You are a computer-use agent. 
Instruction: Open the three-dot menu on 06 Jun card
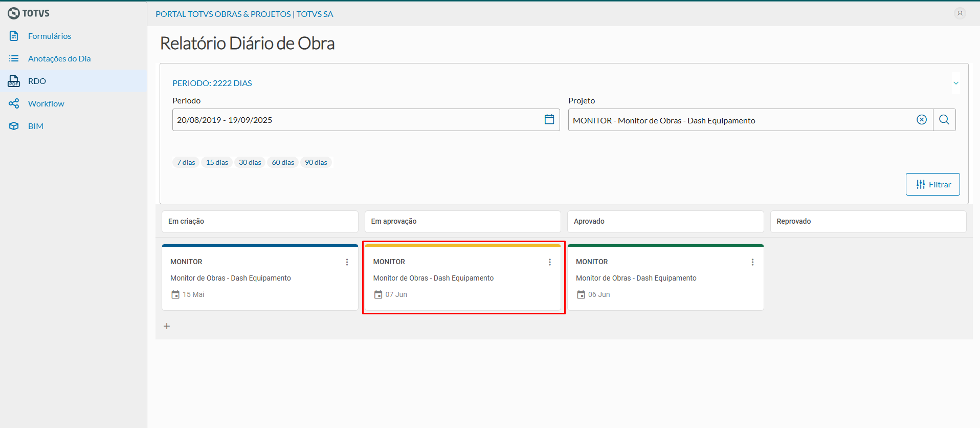(x=752, y=262)
